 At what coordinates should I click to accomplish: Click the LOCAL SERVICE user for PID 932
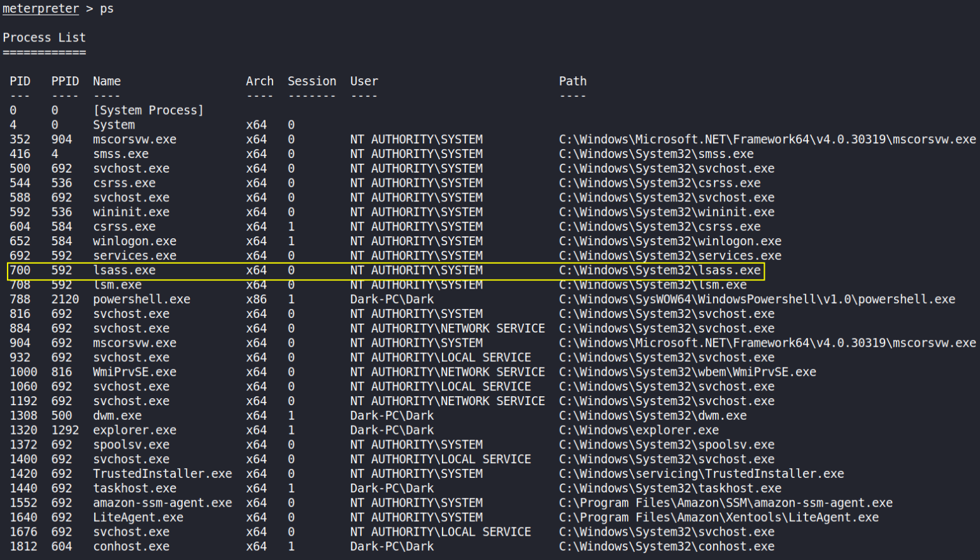440,357
